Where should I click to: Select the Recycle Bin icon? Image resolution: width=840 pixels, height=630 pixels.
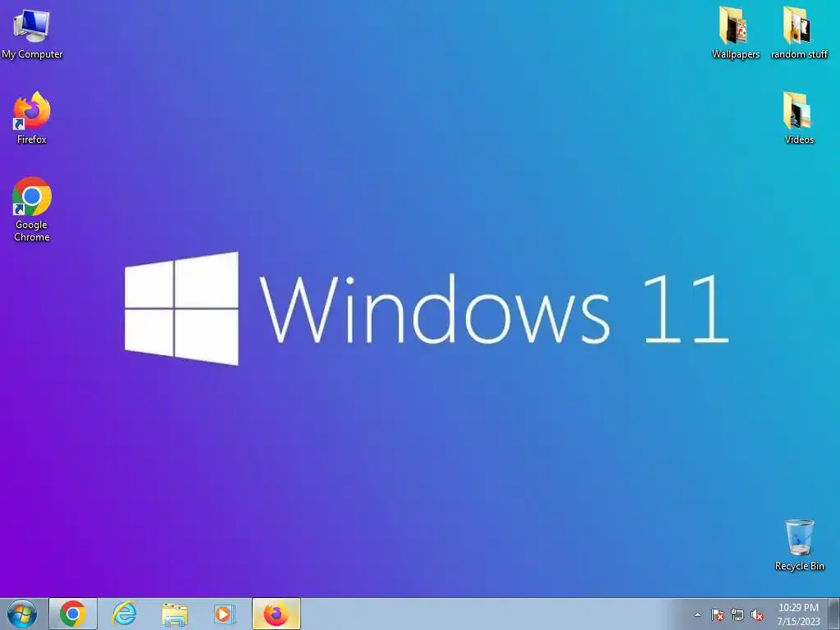coord(799,545)
